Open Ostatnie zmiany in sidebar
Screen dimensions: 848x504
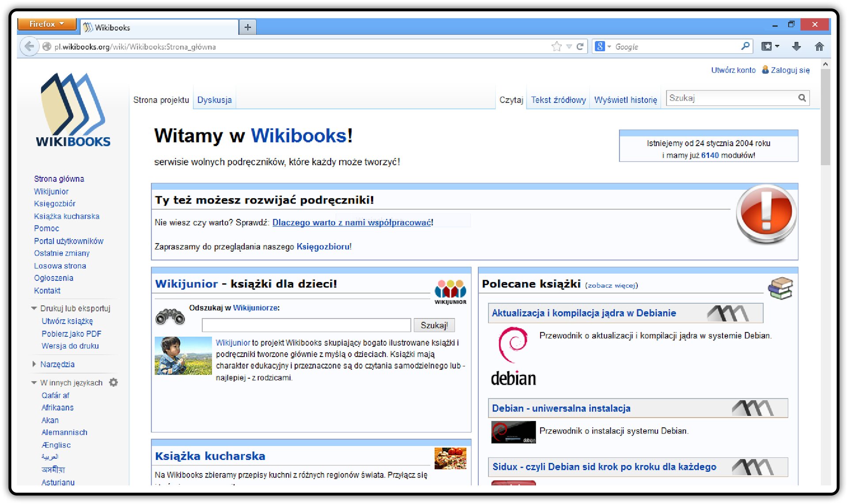coord(62,253)
